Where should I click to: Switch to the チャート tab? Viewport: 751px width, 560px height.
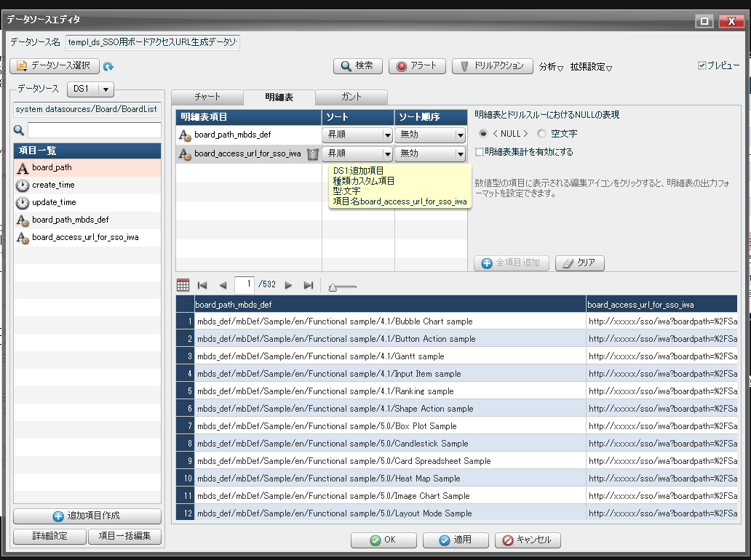pyautogui.click(x=207, y=97)
